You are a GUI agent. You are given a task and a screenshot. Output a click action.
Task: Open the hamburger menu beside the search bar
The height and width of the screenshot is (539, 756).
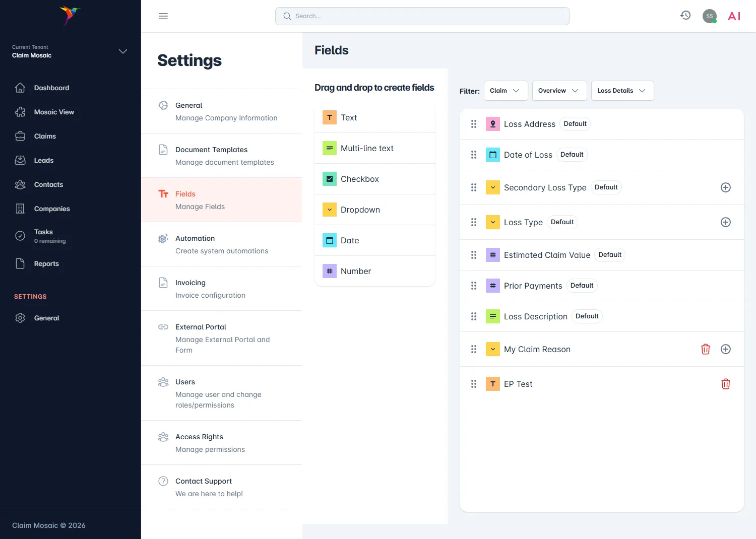163,16
